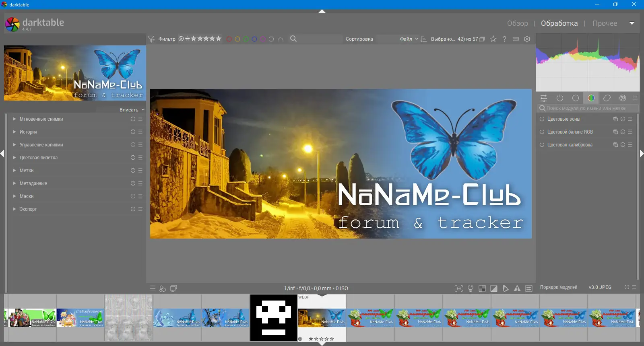Reset the История panel
Image resolution: width=644 pixels, height=346 pixels.
[x=133, y=132]
